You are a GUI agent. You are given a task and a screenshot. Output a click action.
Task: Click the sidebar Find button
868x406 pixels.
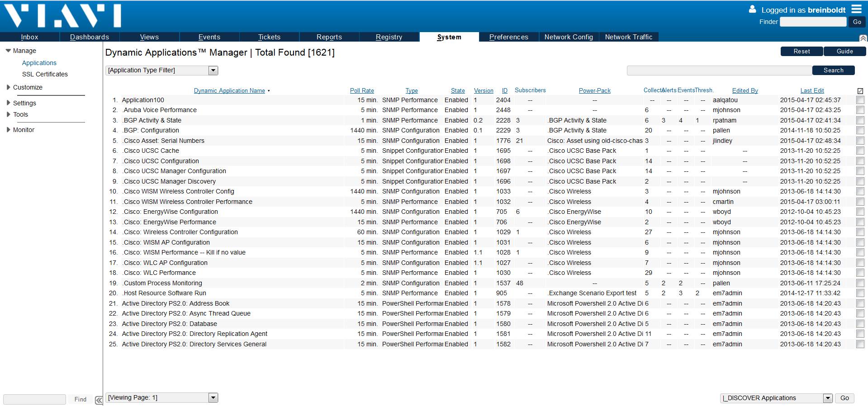pos(81,399)
